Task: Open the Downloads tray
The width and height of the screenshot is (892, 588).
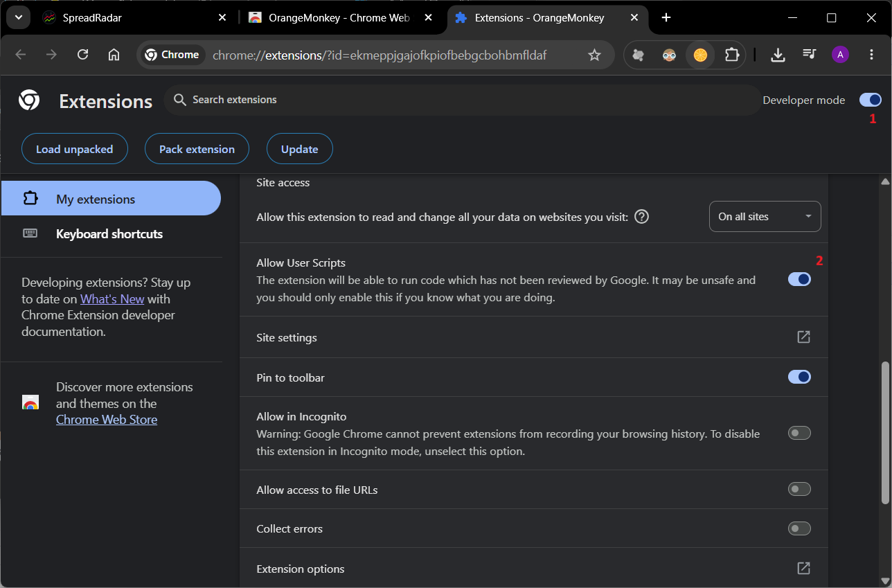Action: pos(778,55)
